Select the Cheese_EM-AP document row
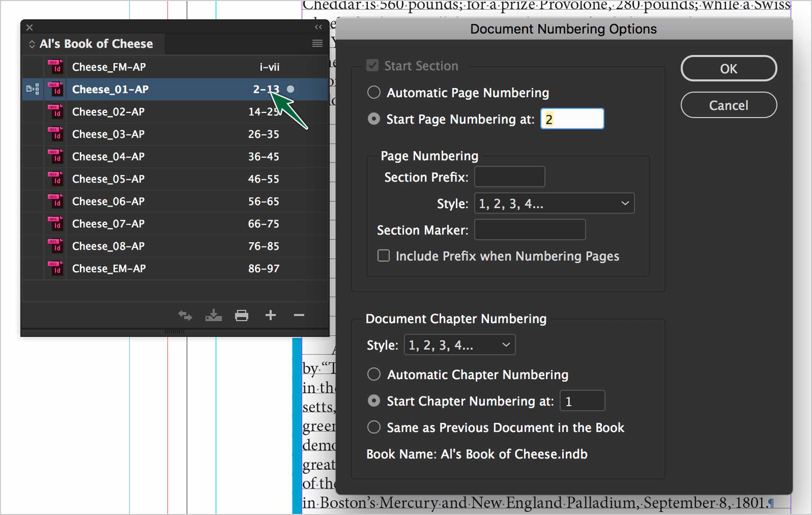812x515 pixels. pos(175,268)
